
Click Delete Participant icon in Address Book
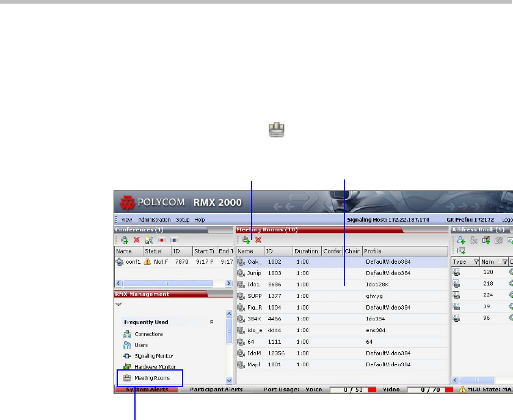coord(473,241)
